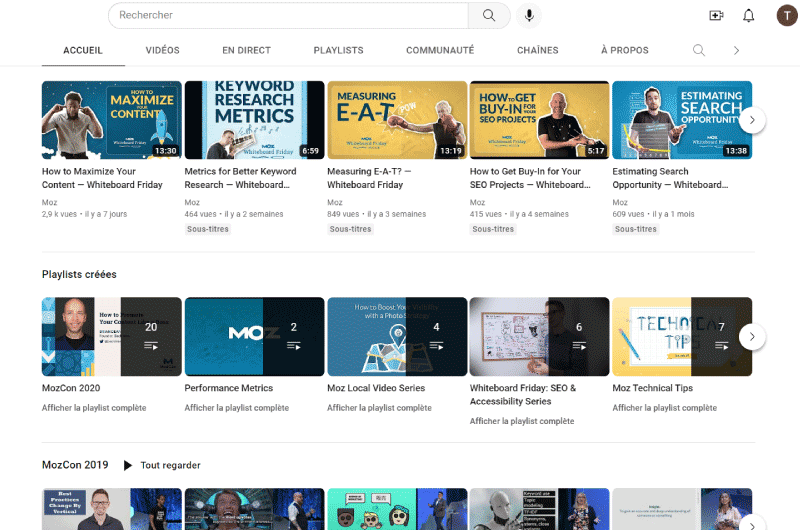Image resolution: width=800 pixels, height=530 pixels.
Task: Click the channel search magnifier icon in tab bar
Action: click(x=699, y=50)
